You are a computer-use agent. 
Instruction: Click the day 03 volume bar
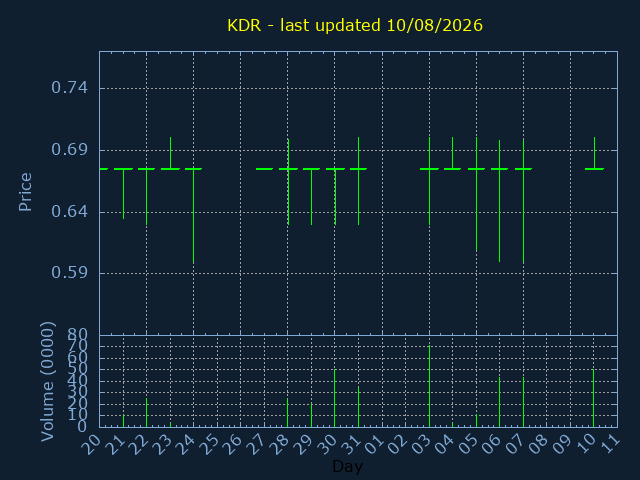click(x=429, y=386)
